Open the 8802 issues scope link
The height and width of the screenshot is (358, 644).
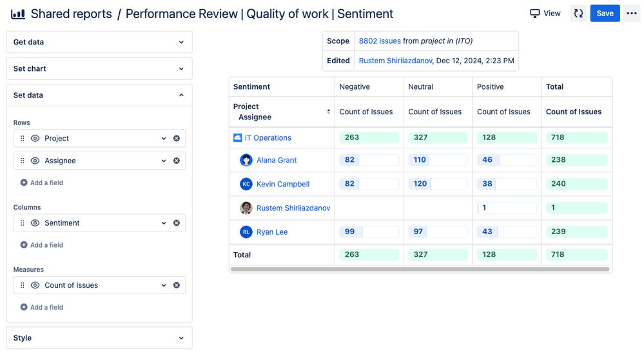pyautogui.click(x=380, y=41)
